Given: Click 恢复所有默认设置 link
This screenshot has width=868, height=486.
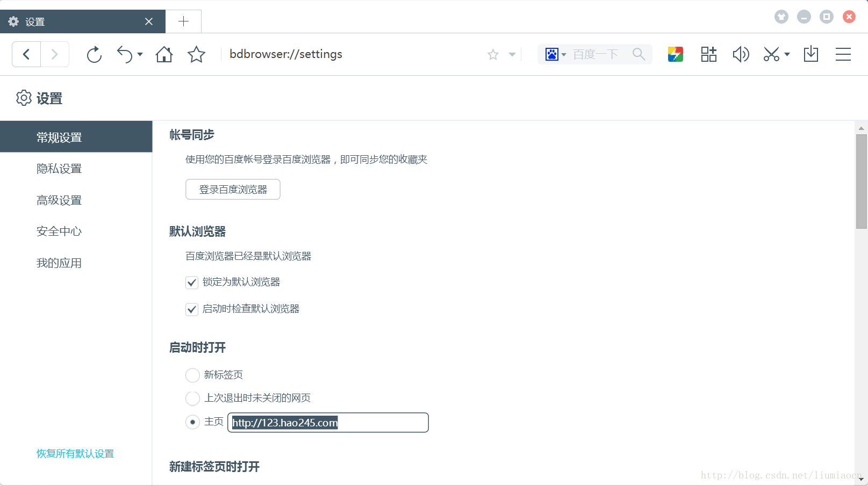Looking at the screenshot, I should (x=75, y=454).
